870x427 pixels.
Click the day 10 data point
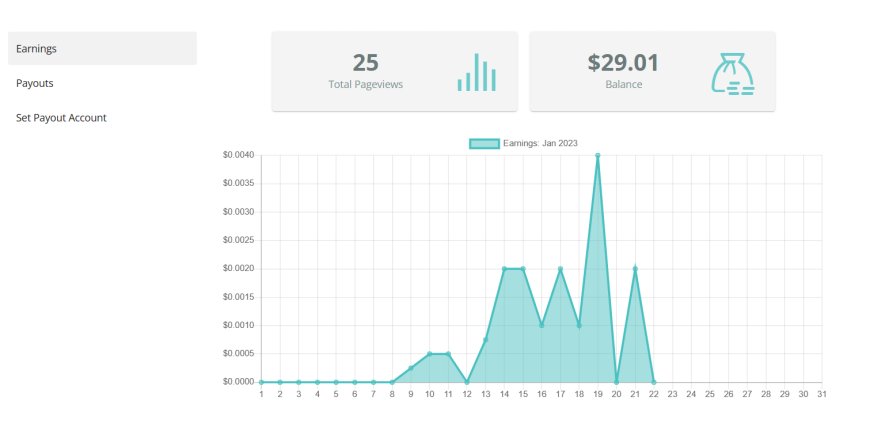[429, 354]
